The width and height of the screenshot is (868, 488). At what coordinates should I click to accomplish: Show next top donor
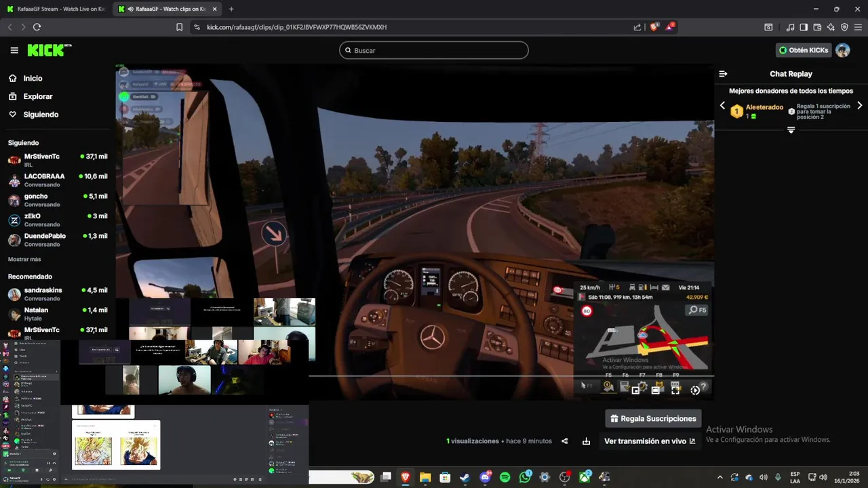(x=860, y=106)
